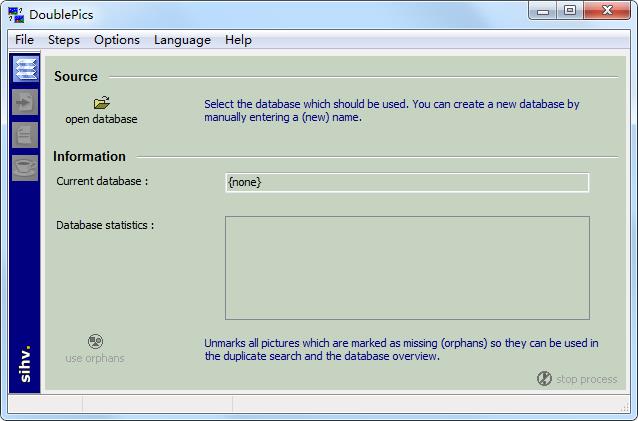Click the document step icon in sidebar
This screenshot has height=421, width=638.
click(x=25, y=134)
